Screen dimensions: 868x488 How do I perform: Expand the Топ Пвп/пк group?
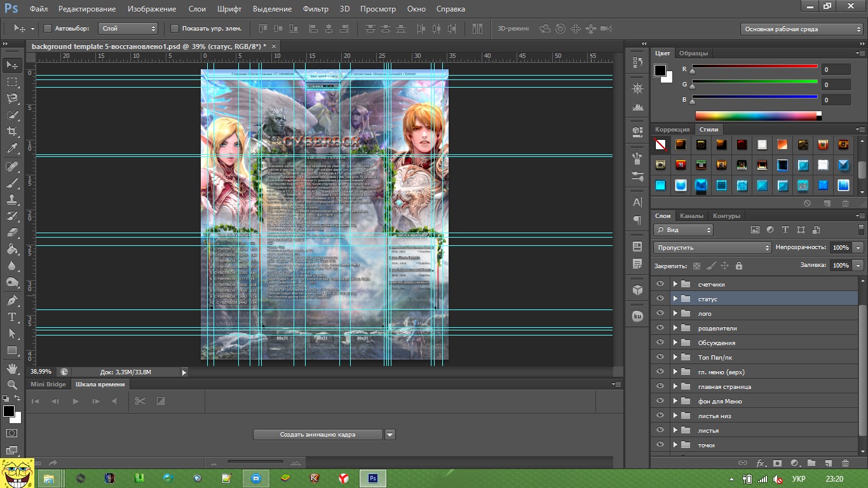[675, 357]
